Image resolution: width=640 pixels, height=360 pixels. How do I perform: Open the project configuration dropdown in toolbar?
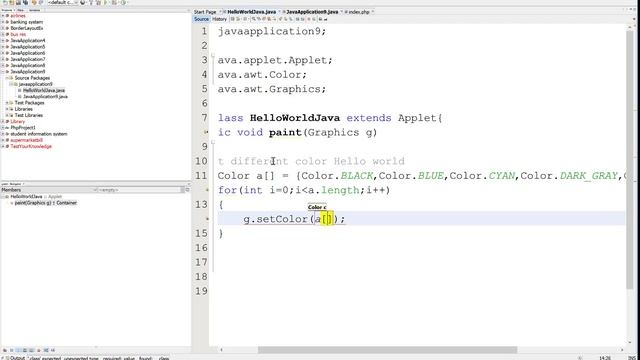63,2
